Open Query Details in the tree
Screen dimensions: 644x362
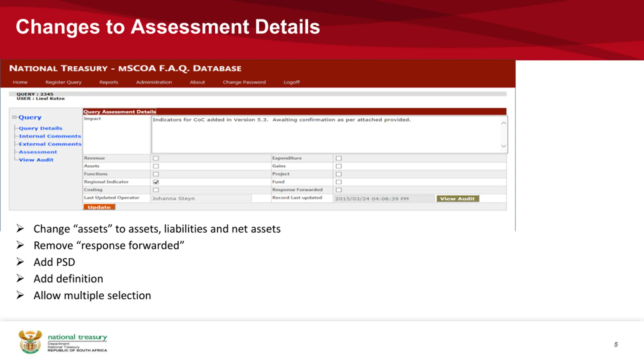(x=41, y=128)
